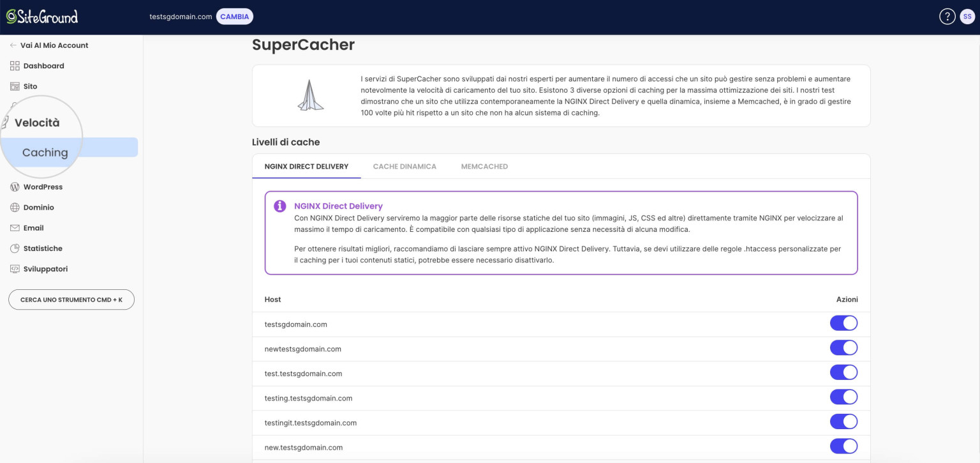This screenshot has width=980, height=463.
Task: Open the MEMCACHED tab
Action: point(484,166)
